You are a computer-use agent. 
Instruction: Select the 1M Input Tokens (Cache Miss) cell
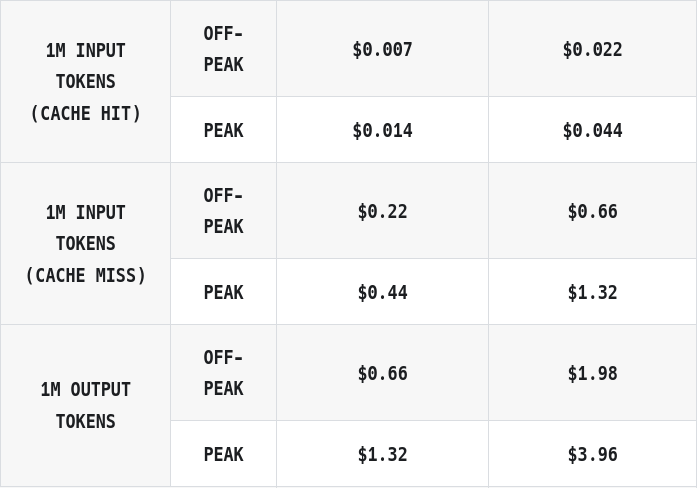click(x=85, y=244)
